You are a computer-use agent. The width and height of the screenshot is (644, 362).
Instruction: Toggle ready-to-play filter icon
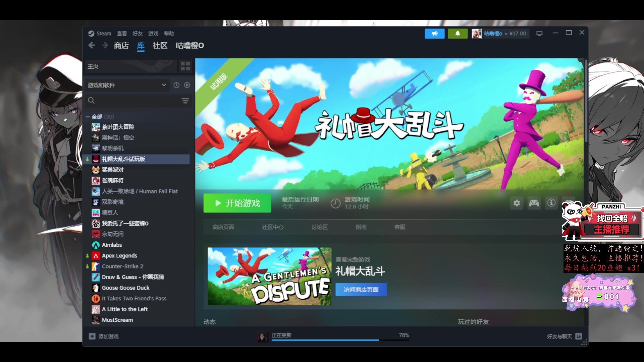(x=187, y=85)
